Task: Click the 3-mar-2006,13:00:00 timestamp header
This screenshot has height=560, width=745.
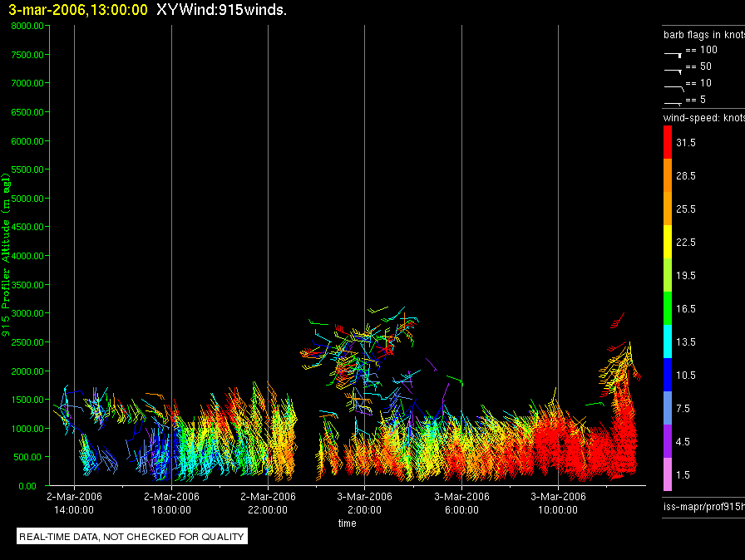Action: [x=78, y=10]
